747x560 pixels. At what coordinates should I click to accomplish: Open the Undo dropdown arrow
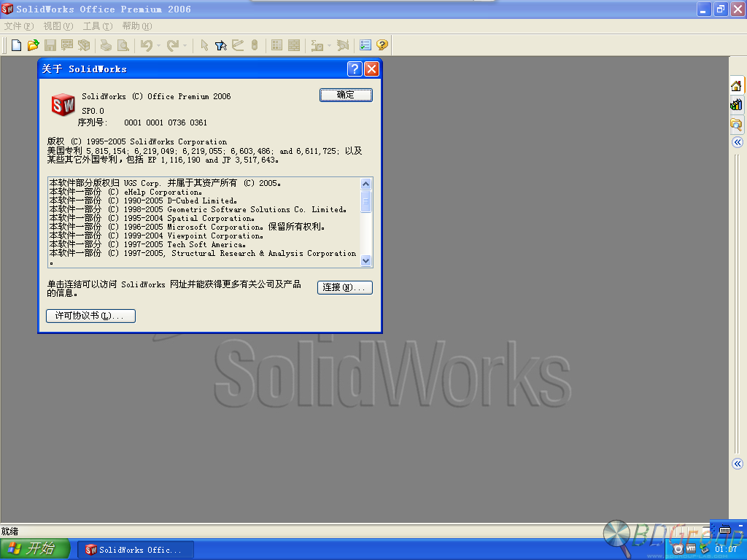158,46
